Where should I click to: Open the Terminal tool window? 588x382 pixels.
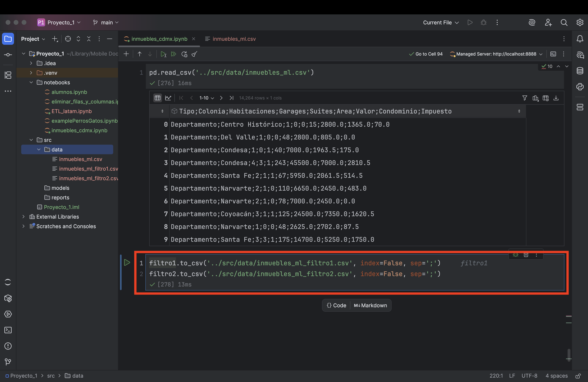click(8, 330)
